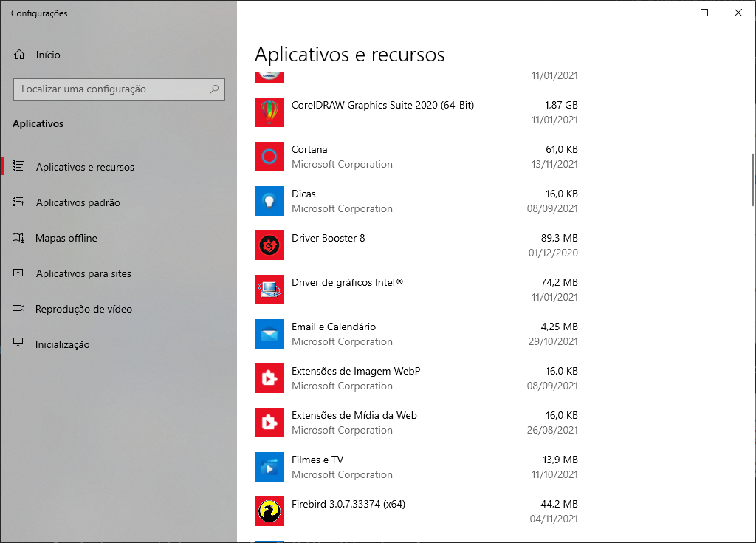
Task: Click the Aplicativos e recursos page heading
Action: (x=349, y=55)
